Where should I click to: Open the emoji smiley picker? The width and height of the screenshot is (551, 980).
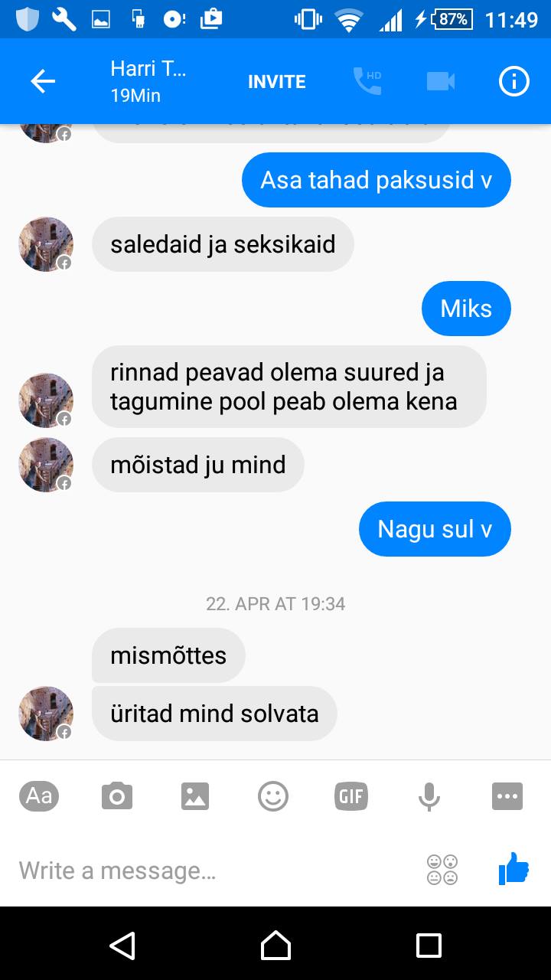coord(273,796)
